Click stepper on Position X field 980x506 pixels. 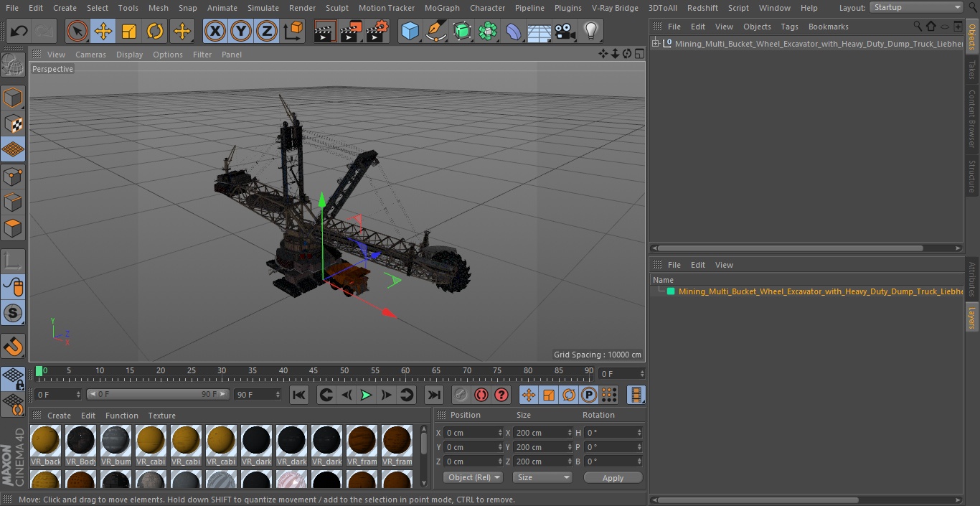pyautogui.click(x=501, y=433)
